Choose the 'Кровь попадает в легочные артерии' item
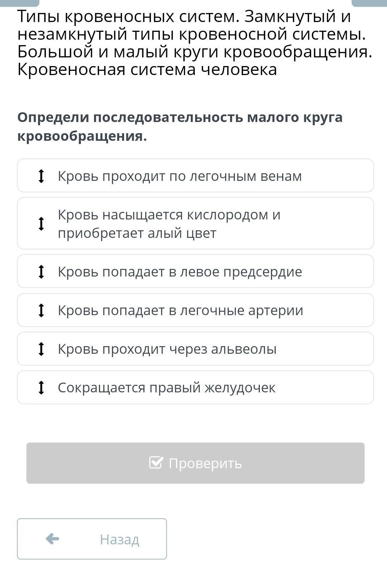Viewport: 387px width, 588px height. click(x=180, y=310)
